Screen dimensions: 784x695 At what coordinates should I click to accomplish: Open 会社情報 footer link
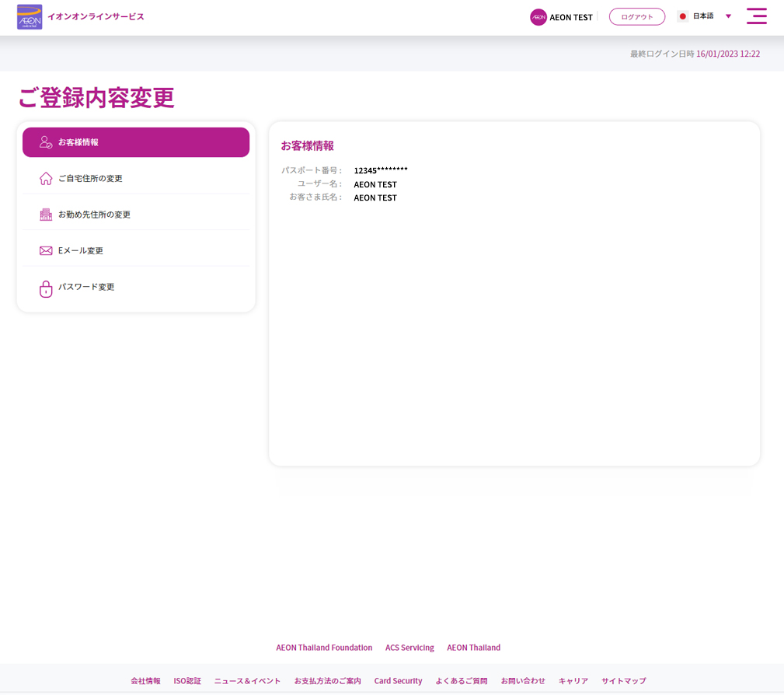[145, 681]
